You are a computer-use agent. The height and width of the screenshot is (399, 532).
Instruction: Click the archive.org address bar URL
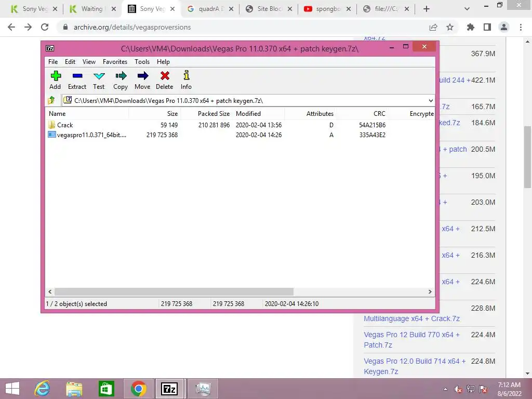coord(132,27)
